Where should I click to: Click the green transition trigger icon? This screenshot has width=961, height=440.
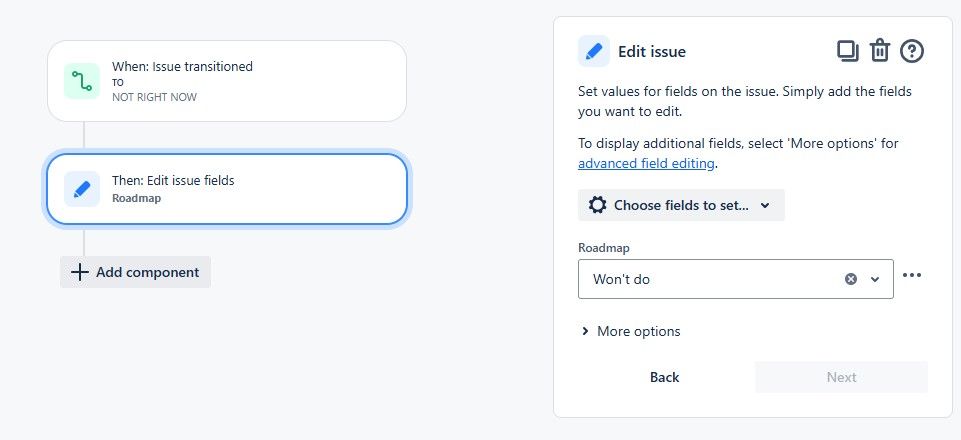(x=82, y=81)
